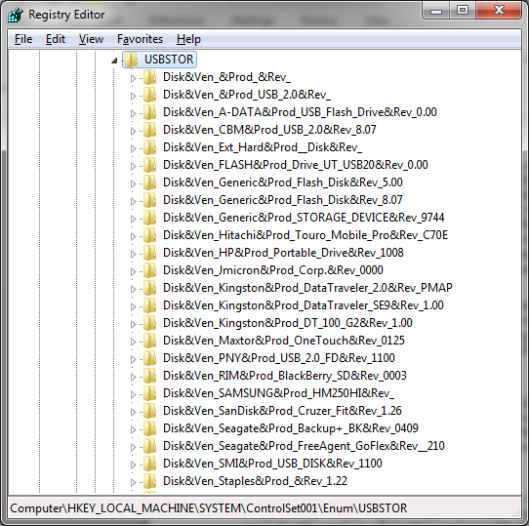Viewport: 529px width, 526px height.
Task: Select Disk&Ven_Generic&Prod_Flash_Disk&Rev_5.00 key name
Action: pos(283,183)
